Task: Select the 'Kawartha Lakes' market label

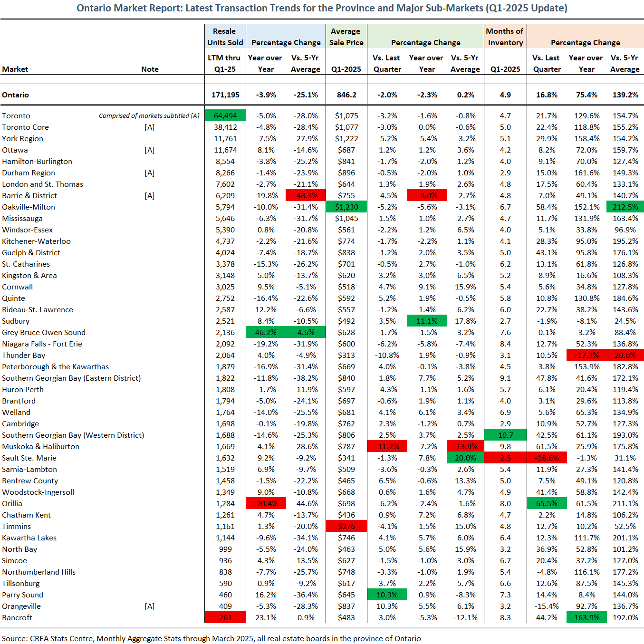Action: pos(29,538)
